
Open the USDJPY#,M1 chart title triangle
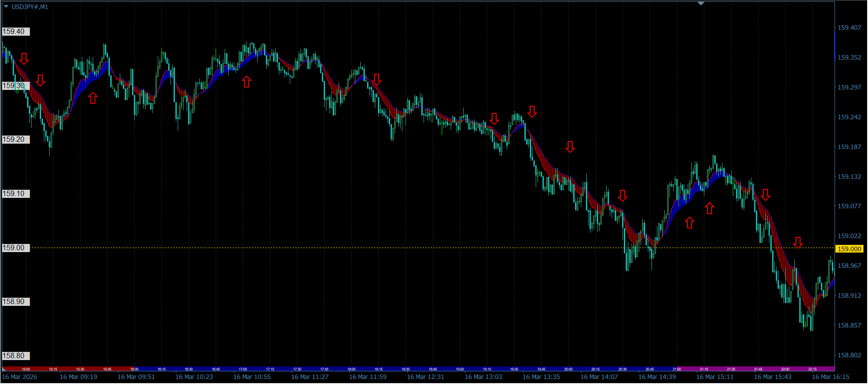click(6, 7)
